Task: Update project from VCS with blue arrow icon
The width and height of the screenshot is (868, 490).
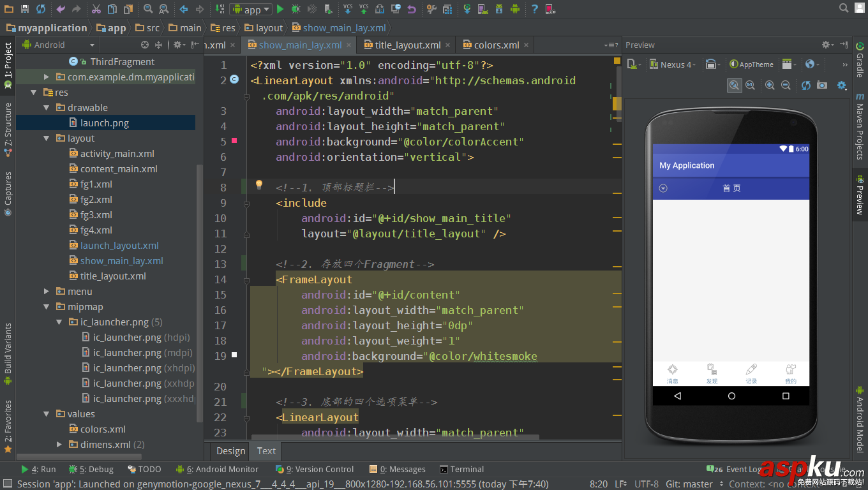Action: [348, 9]
